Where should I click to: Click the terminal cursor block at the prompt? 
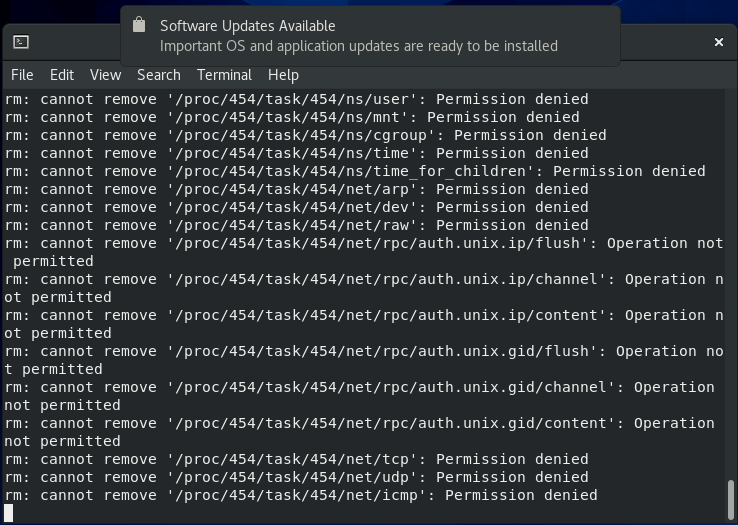click(9, 513)
